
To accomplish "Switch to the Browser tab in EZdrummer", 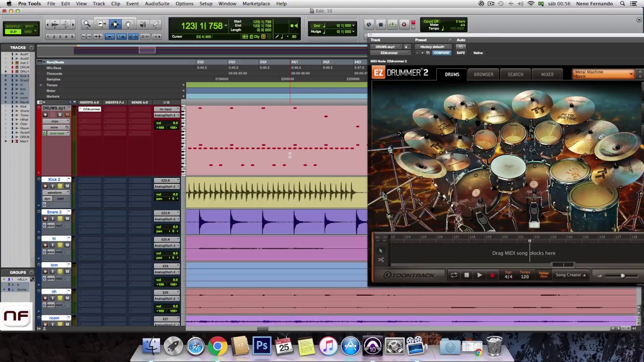I will tap(484, 74).
